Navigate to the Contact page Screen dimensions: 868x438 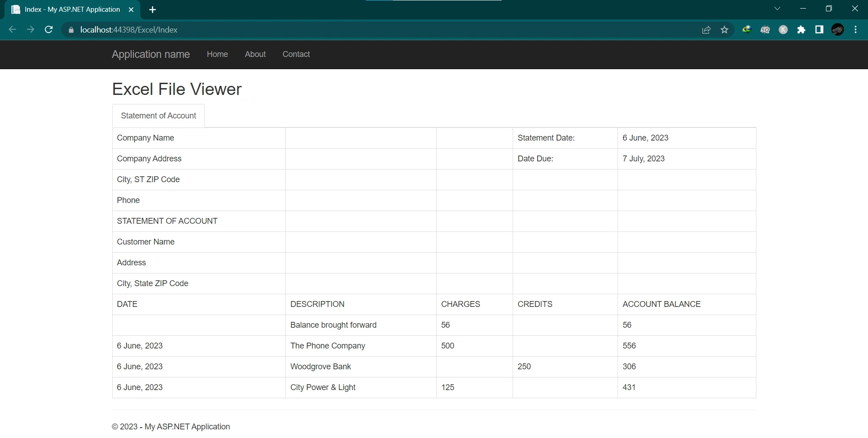point(296,54)
